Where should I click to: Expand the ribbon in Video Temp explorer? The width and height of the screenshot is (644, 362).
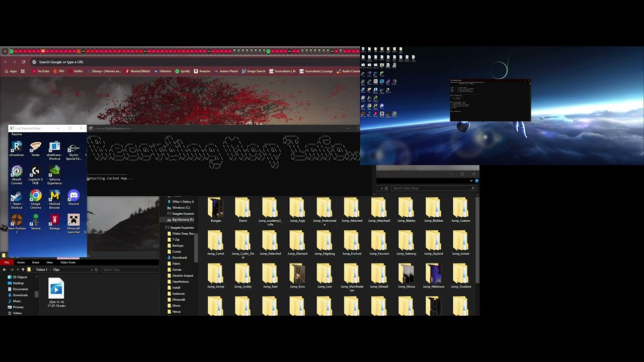point(471,180)
